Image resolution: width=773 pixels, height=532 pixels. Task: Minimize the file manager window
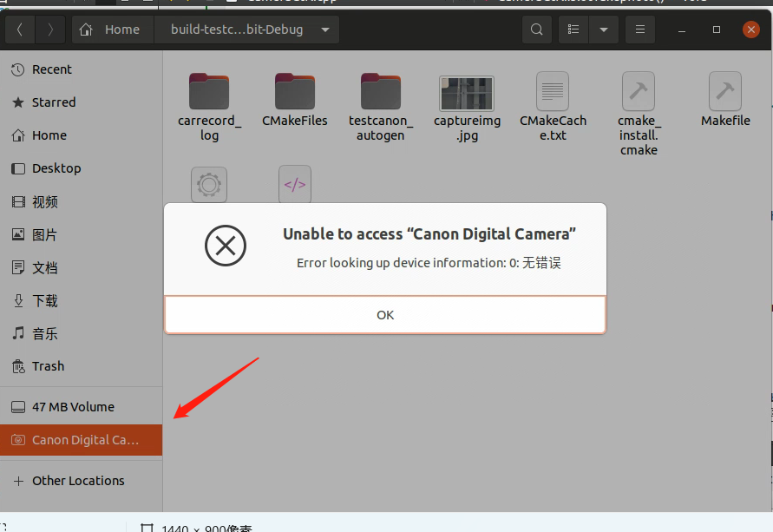[x=682, y=30]
